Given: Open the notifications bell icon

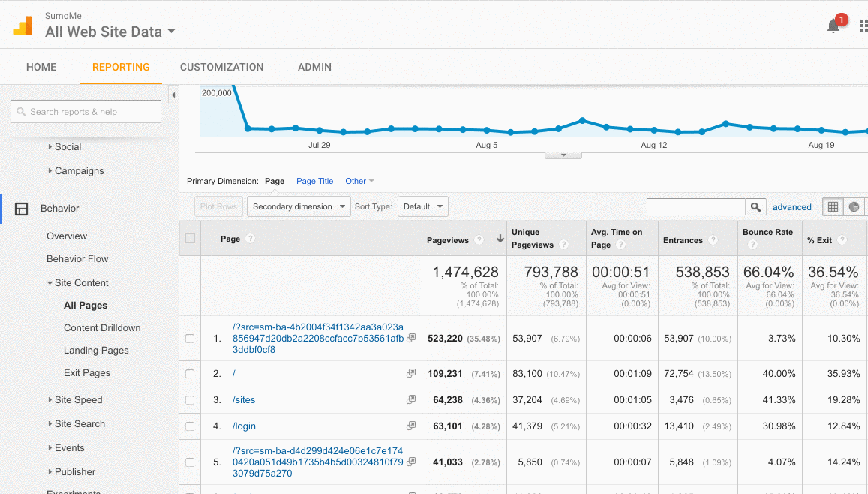Looking at the screenshot, I should point(833,26).
